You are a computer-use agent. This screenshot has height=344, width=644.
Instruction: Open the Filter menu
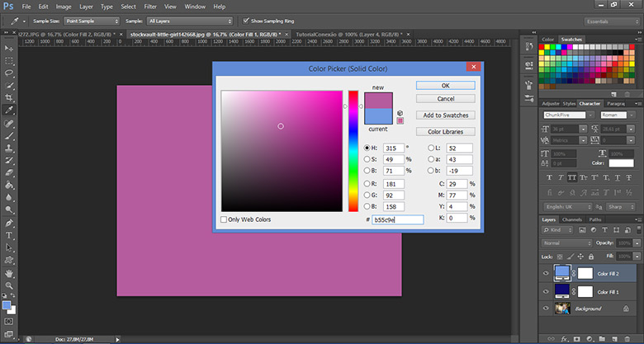(150, 7)
